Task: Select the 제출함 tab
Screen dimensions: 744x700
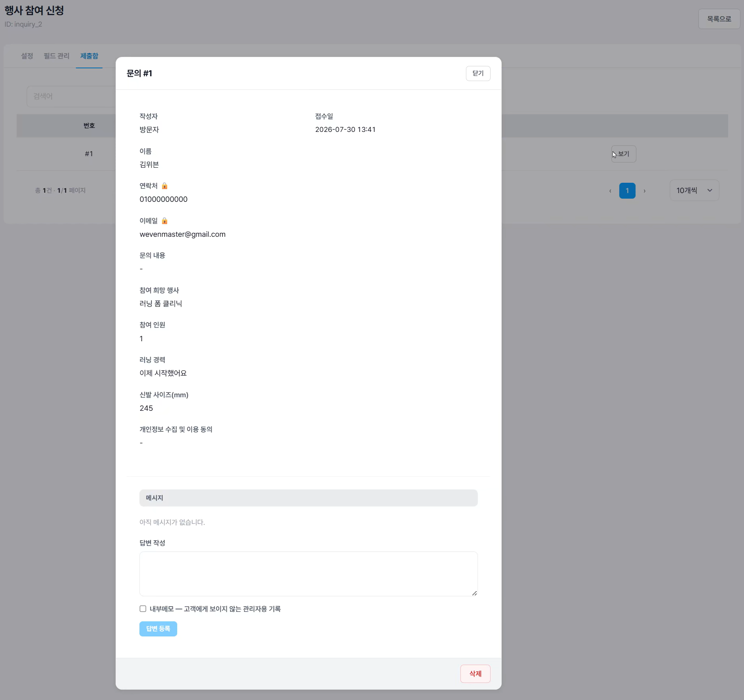Action: [x=89, y=56]
